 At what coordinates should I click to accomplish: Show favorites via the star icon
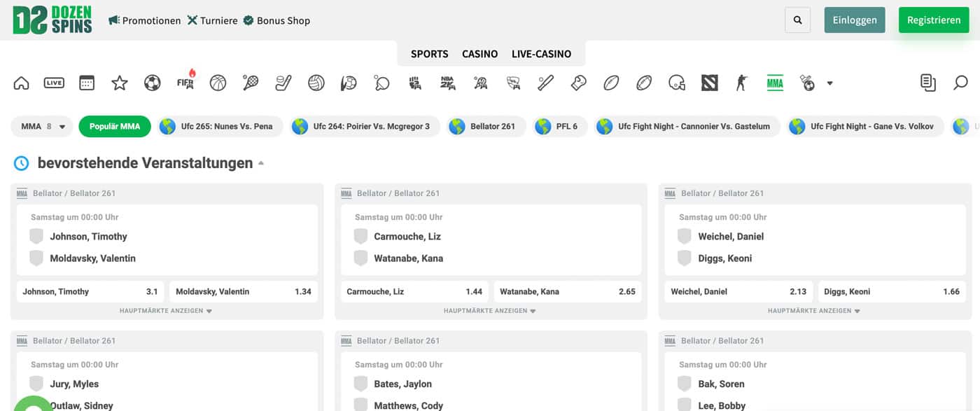pyautogui.click(x=120, y=83)
